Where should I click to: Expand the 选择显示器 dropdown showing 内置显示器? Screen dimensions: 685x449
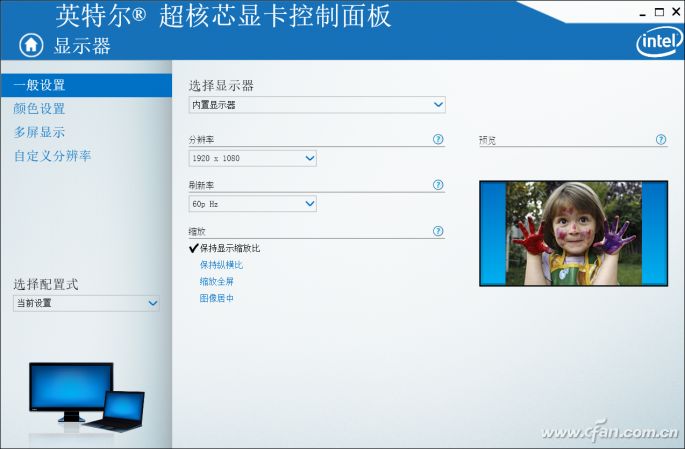317,105
